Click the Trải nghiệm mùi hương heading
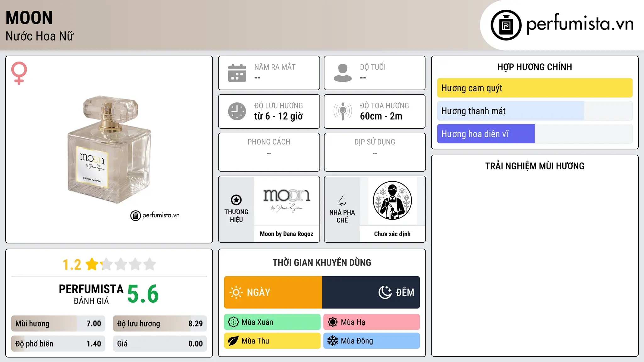Viewport: 644px width, 362px height. [535, 166]
